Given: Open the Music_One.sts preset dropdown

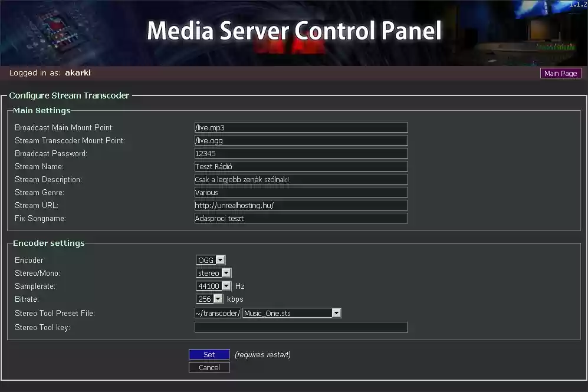Looking at the screenshot, I should point(292,313).
